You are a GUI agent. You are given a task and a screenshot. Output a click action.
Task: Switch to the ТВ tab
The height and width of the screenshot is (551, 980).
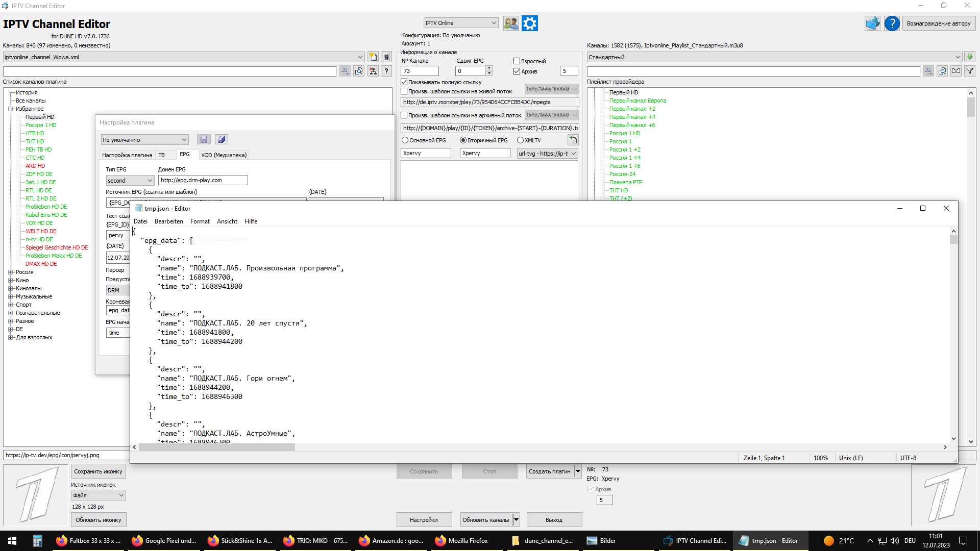point(161,155)
